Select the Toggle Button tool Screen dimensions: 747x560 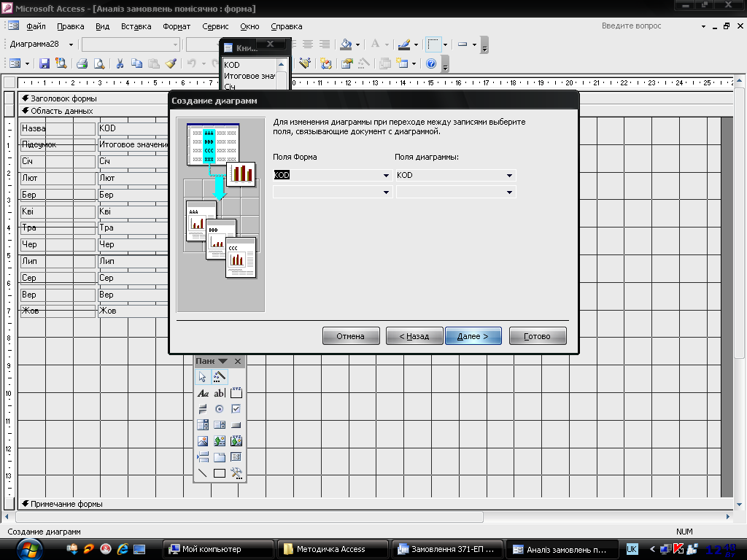[x=203, y=409]
